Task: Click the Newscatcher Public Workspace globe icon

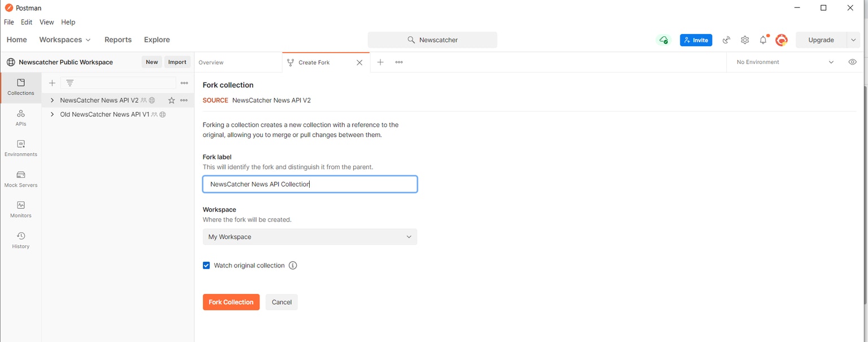Action: [x=11, y=62]
